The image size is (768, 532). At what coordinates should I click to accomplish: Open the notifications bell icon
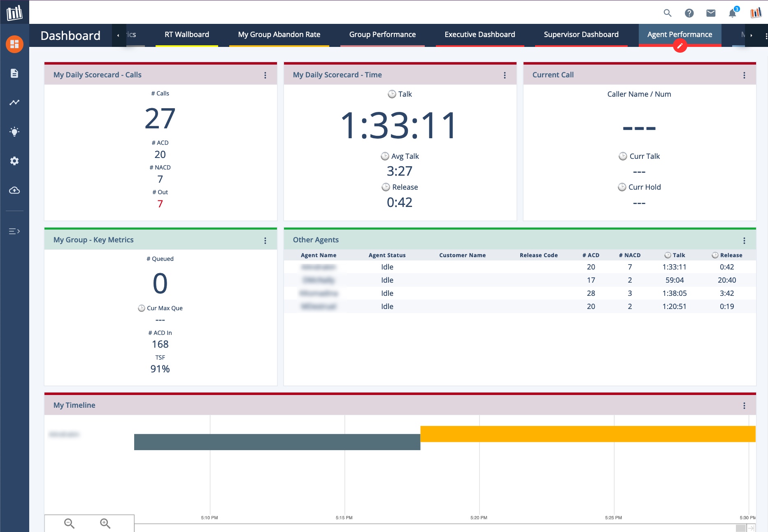[733, 13]
